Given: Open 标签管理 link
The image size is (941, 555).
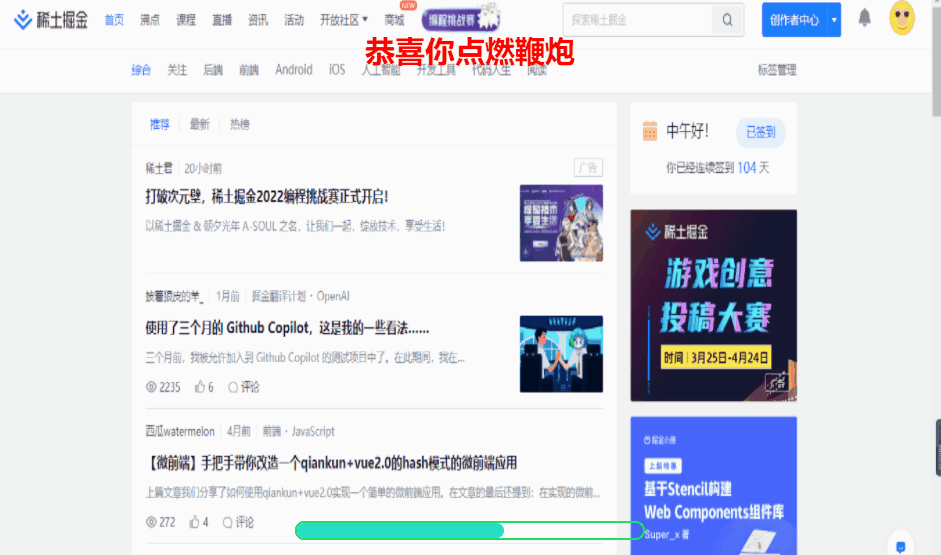Looking at the screenshot, I should [777, 70].
